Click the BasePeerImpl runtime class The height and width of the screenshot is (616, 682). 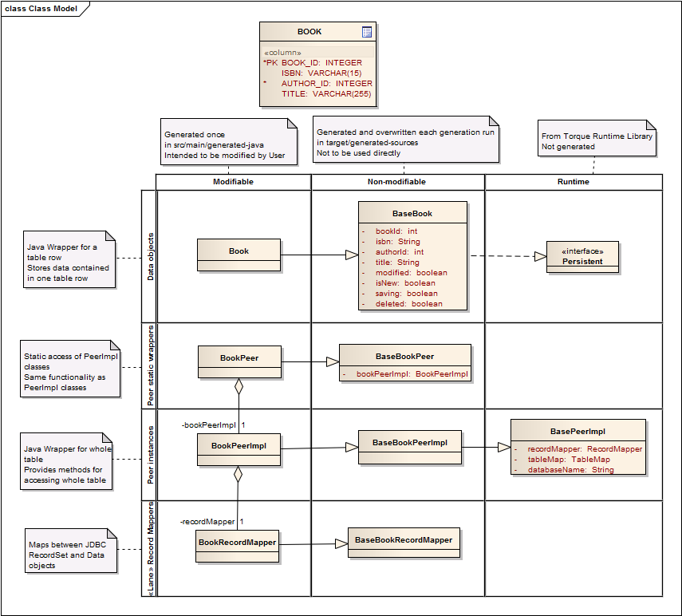tap(578, 431)
